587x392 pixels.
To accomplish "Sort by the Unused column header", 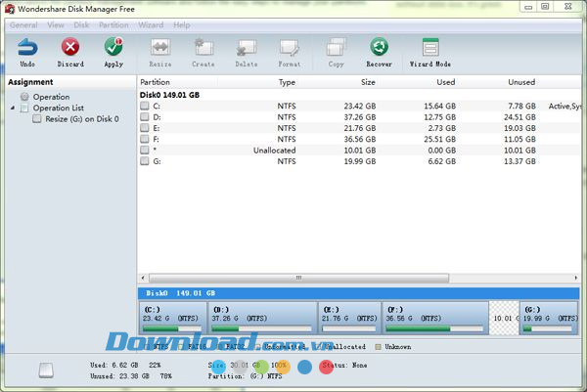I will pyautogui.click(x=521, y=82).
